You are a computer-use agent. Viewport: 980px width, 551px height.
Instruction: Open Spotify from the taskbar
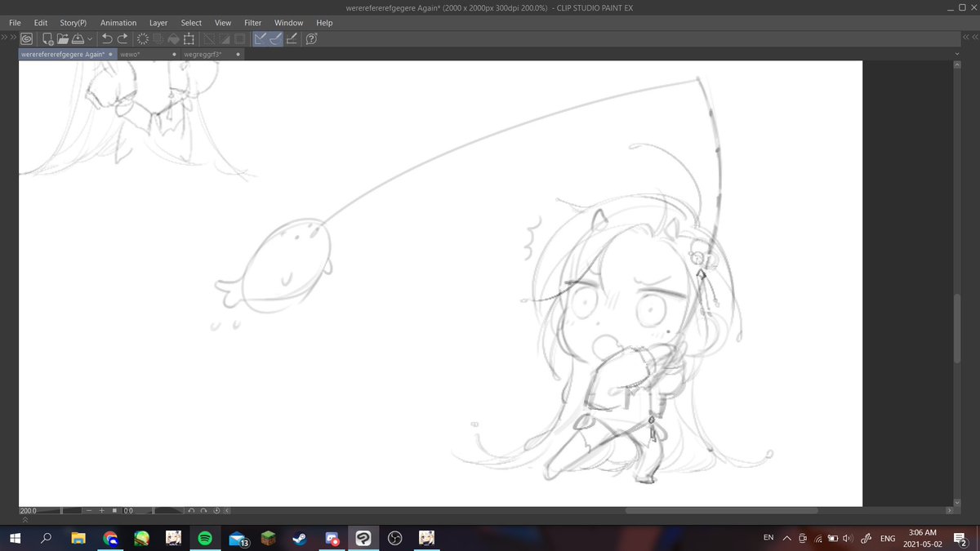tap(205, 538)
